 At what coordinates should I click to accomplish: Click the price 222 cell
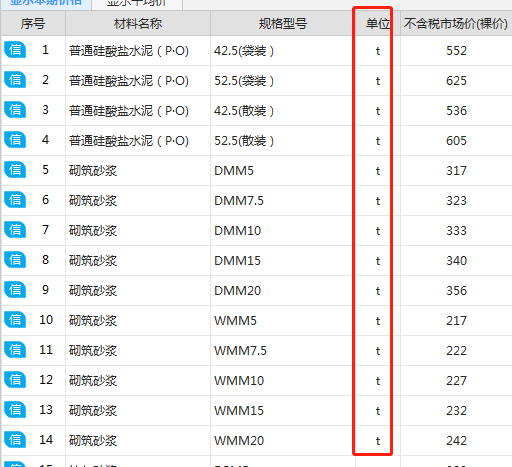(x=456, y=351)
